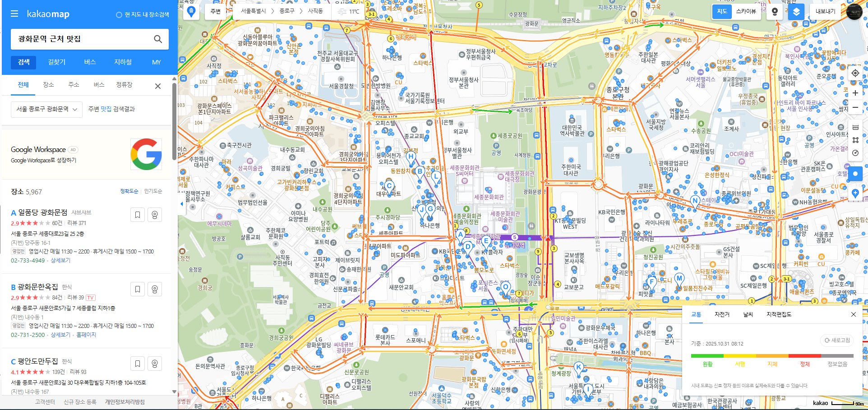Open the MY tab

point(156,62)
